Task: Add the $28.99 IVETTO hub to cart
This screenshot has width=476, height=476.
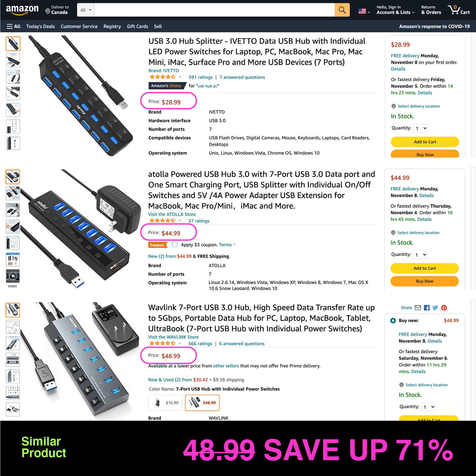Action: pos(425,142)
